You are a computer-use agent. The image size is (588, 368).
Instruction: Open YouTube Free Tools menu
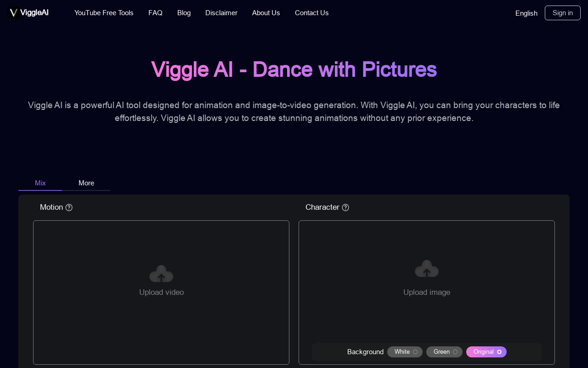[104, 13]
